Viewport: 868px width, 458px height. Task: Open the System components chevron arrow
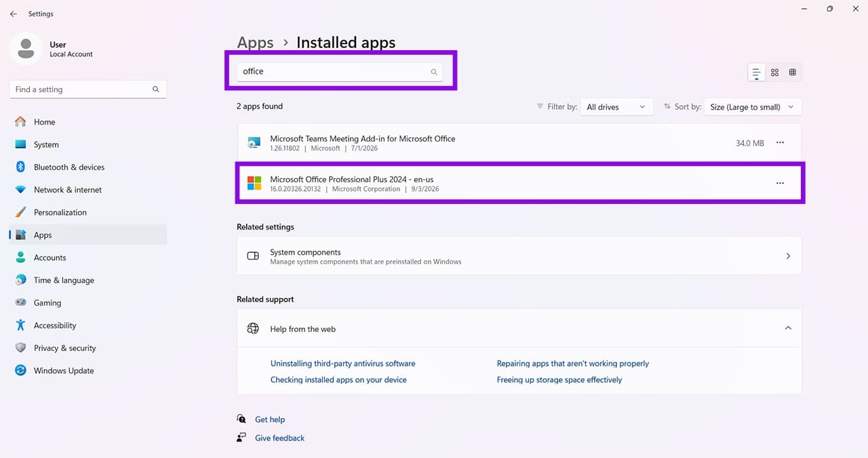coord(788,256)
